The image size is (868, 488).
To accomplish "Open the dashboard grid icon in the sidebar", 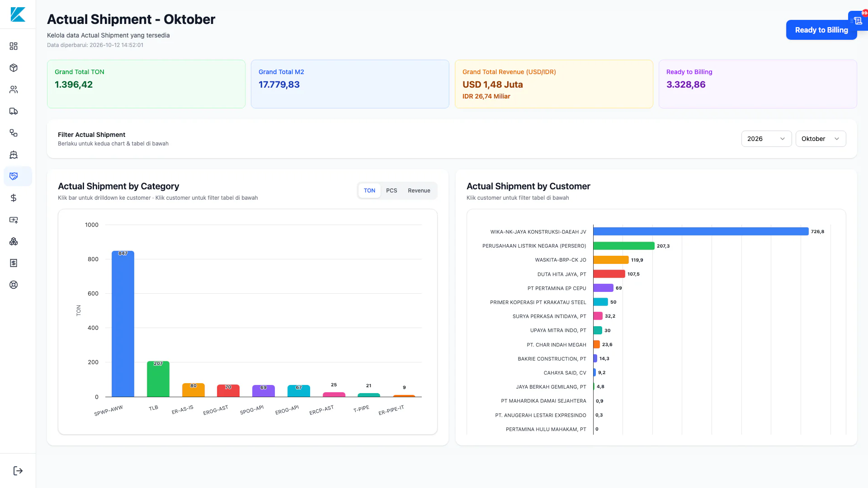I will (x=14, y=46).
